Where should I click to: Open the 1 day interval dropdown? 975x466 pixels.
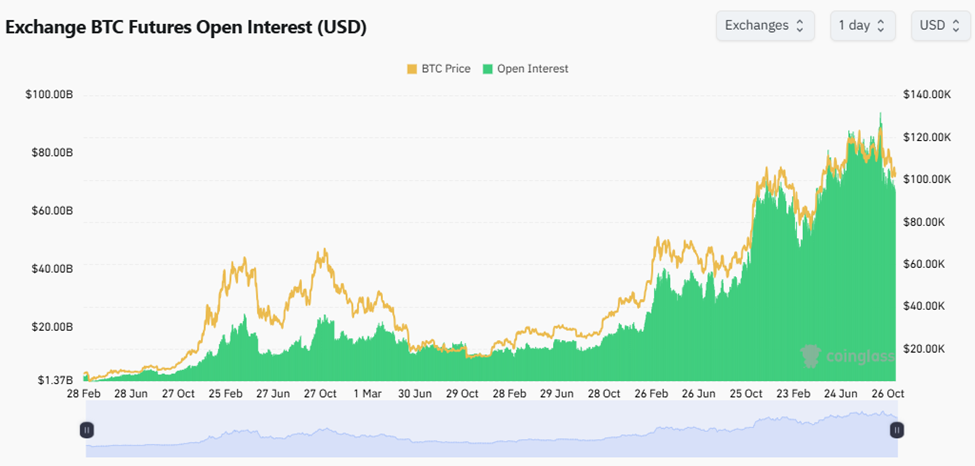861,26
